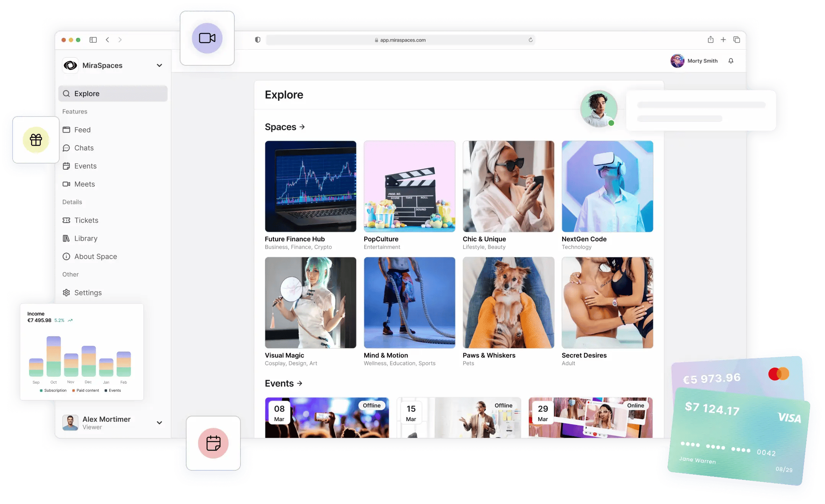The width and height of the screenshot is (825, 504).
Task: Click the pink calendar floating icon
Action: point(213,443)
